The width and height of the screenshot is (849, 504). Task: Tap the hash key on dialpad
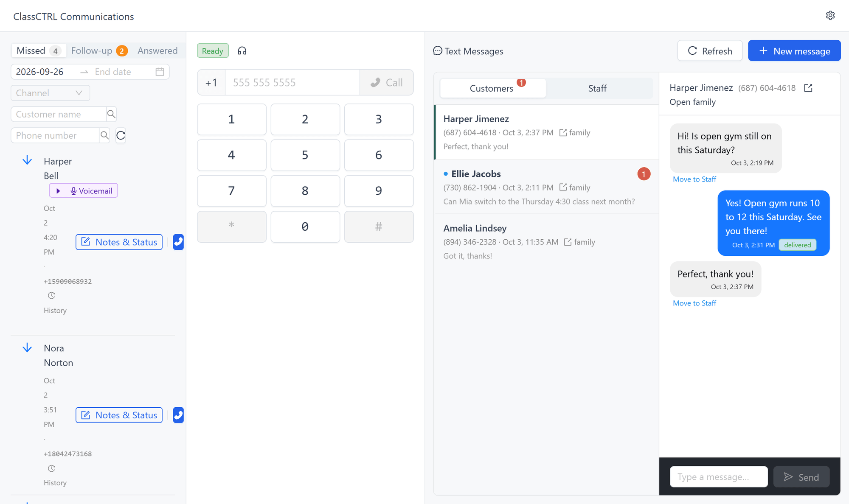379,227
